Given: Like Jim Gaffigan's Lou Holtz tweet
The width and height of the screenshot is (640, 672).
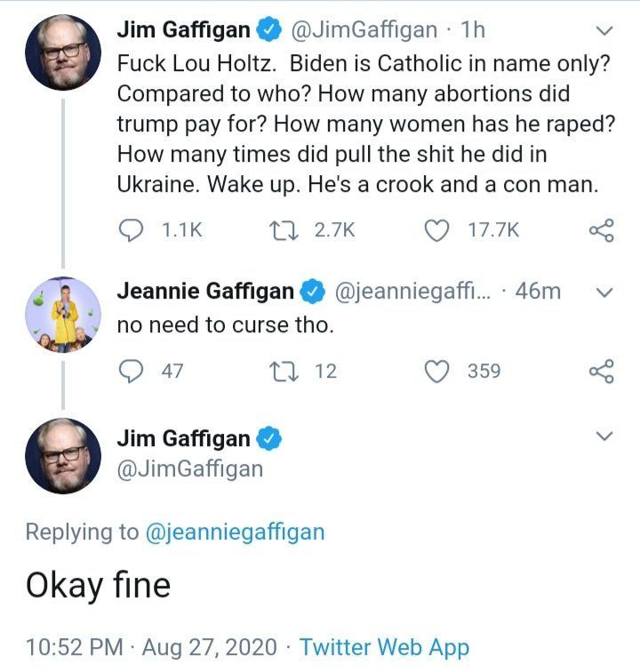Looking at the screenshot, I should tap(436, 230).
